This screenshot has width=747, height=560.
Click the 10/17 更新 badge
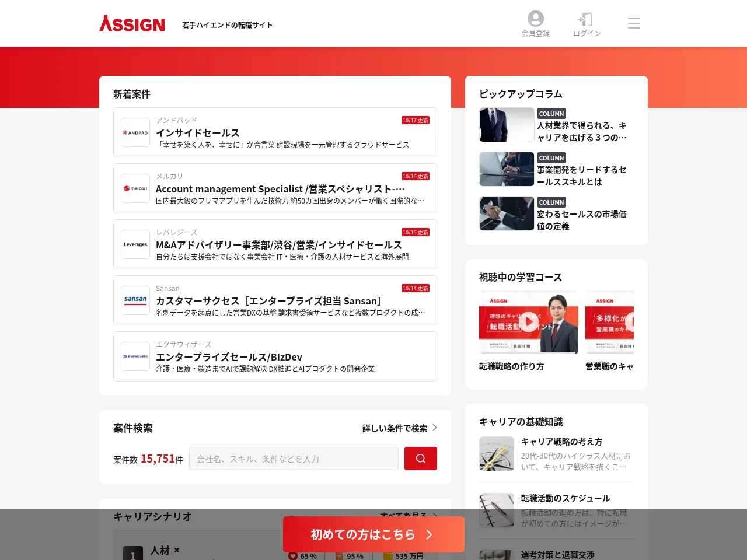click(x=416, y=120)
